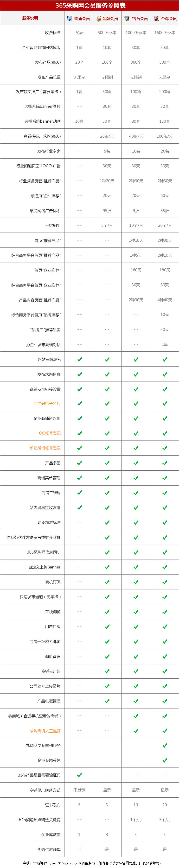The height and width of the screenshot is (868, 179).
Task: Click the 服务说明 column header
Action: (30, 18)
